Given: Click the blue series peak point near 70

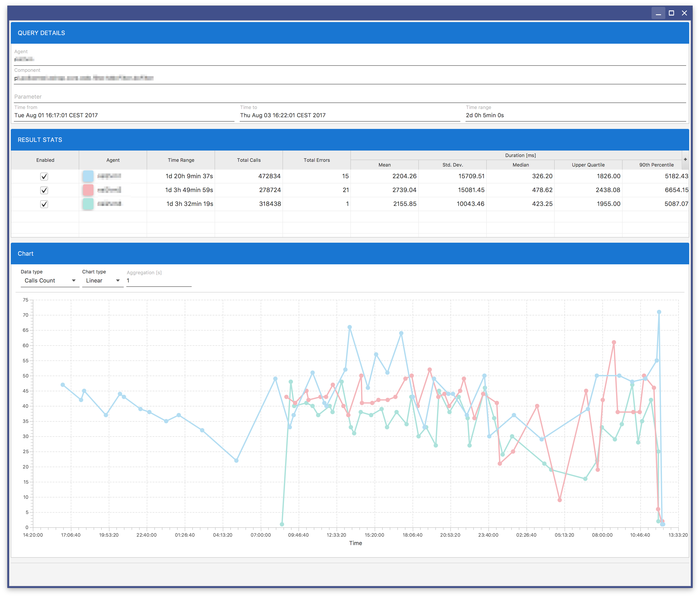Looking at the screenshot, I should click(659, 312).
